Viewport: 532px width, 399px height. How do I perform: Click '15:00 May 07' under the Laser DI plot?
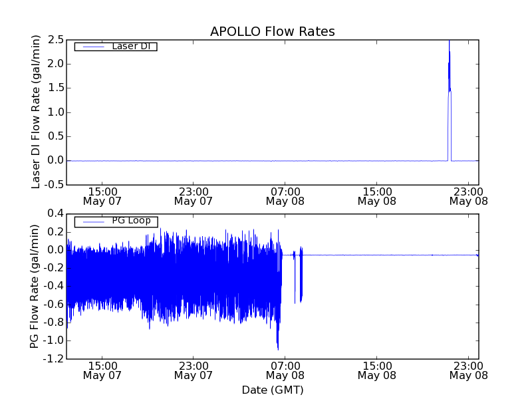(x=102, y=196)
